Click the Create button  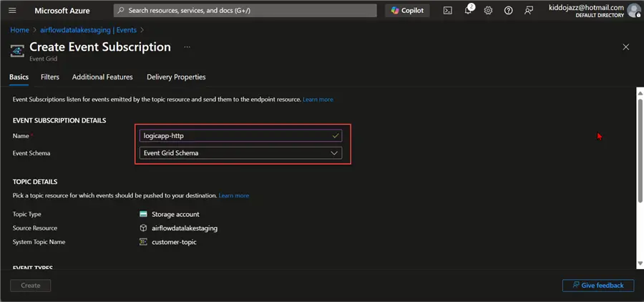coord(30,286)
